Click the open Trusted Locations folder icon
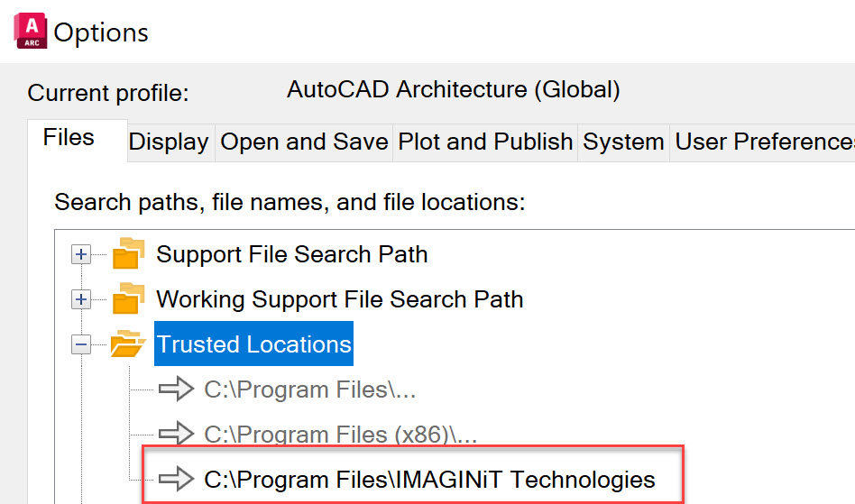The width and height of the screenshot is (855, 504). [x=129, y=344]
